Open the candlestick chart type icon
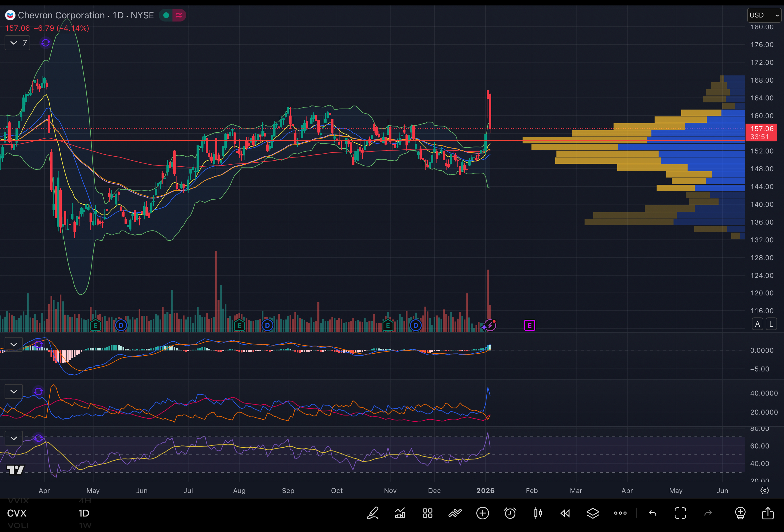Screen dimensions: 784x532 pos(538,513)
